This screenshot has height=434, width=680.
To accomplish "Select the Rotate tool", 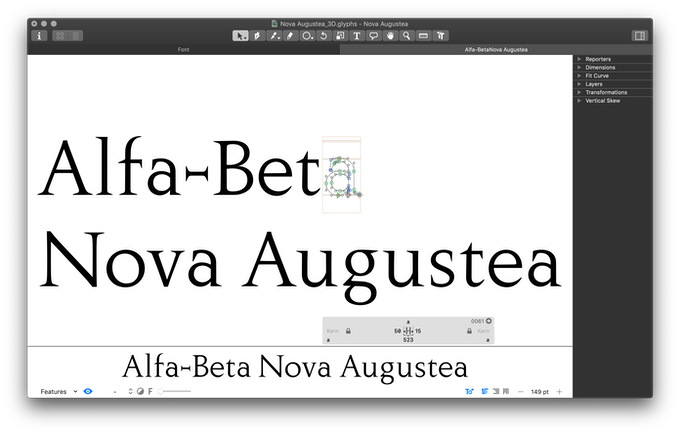I will [x=324, y=36].
